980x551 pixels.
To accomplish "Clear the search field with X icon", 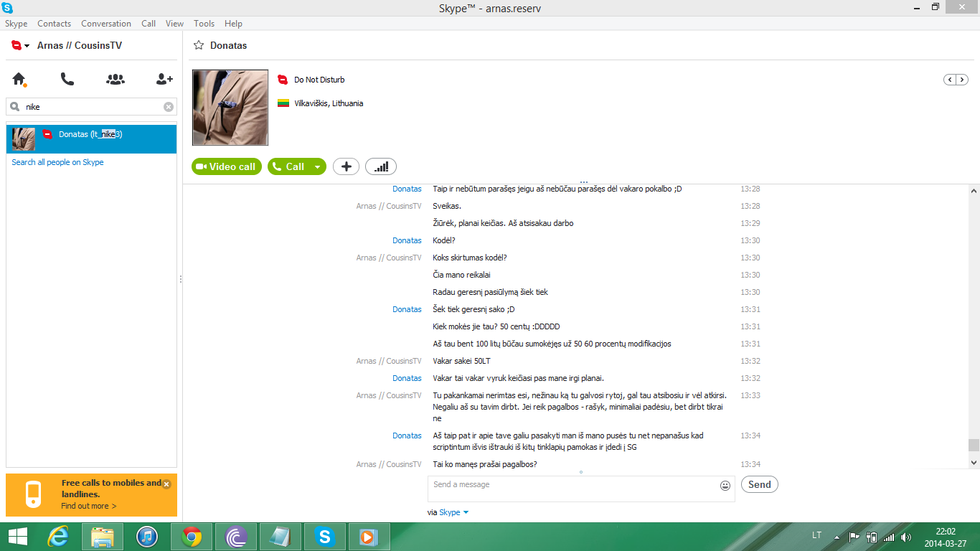I will pyautogui.click(x=169, y=107).
